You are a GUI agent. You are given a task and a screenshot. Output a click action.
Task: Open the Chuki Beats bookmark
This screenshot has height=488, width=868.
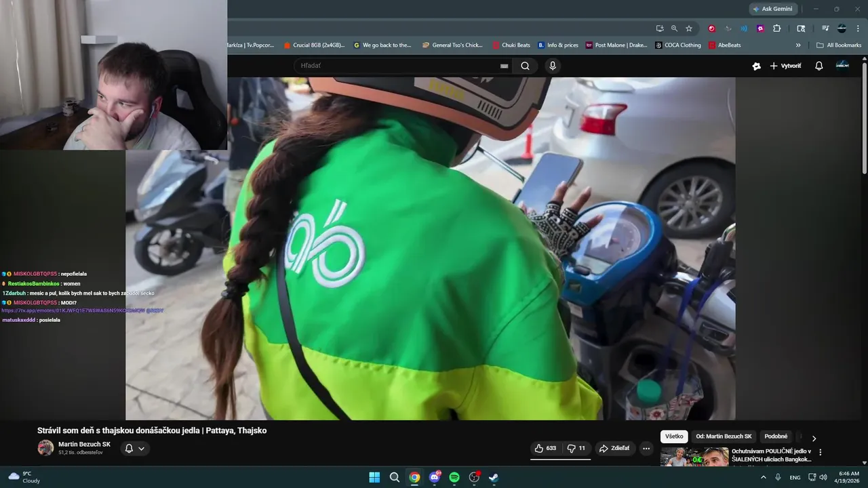511,45
